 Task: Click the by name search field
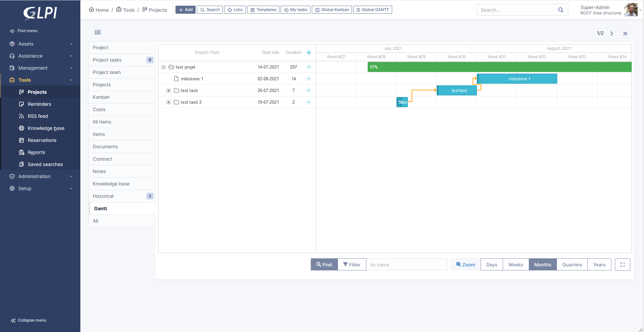(x=406, y=265)
